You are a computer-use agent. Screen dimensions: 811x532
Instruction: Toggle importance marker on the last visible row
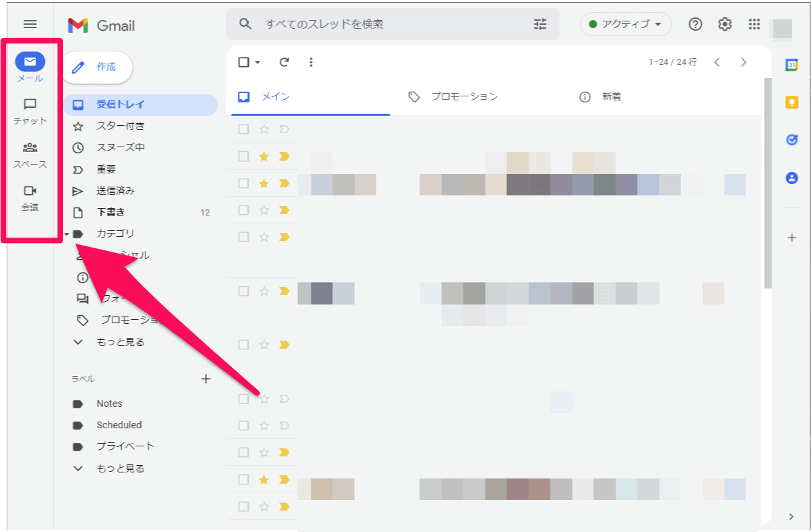[283, 506]
